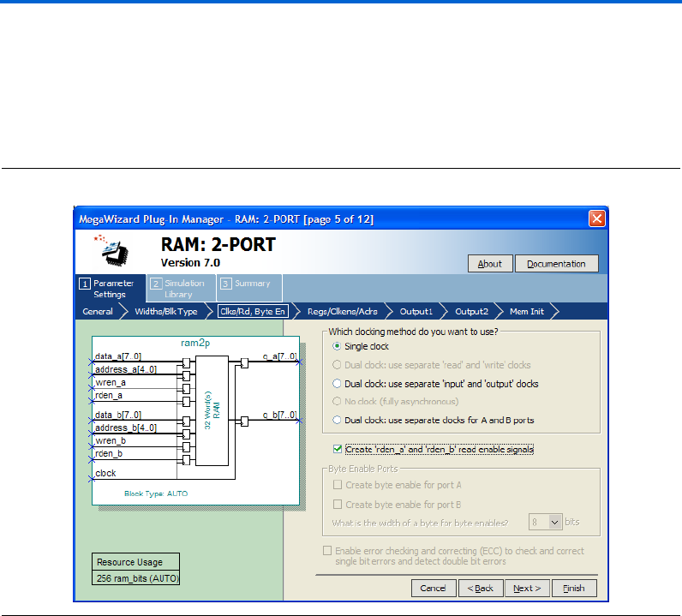Toggle Create byte enable for port A
682x616 pixels.
[338, 485]
